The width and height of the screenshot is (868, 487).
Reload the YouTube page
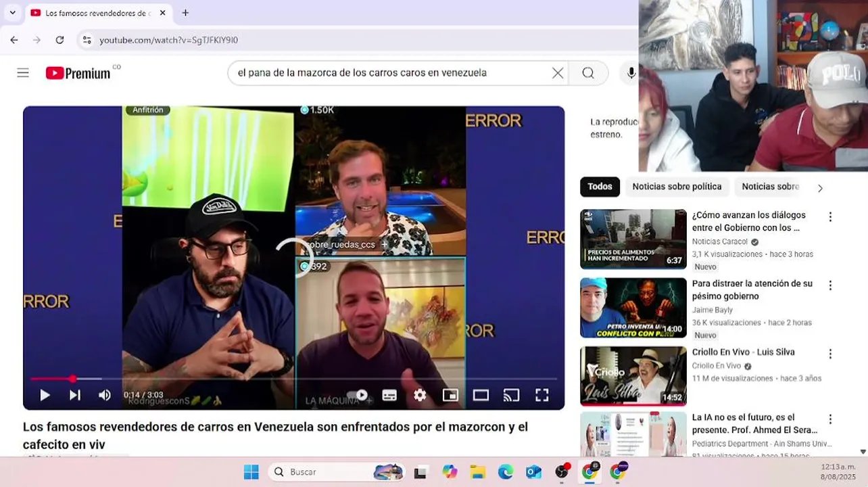[59, 40]
